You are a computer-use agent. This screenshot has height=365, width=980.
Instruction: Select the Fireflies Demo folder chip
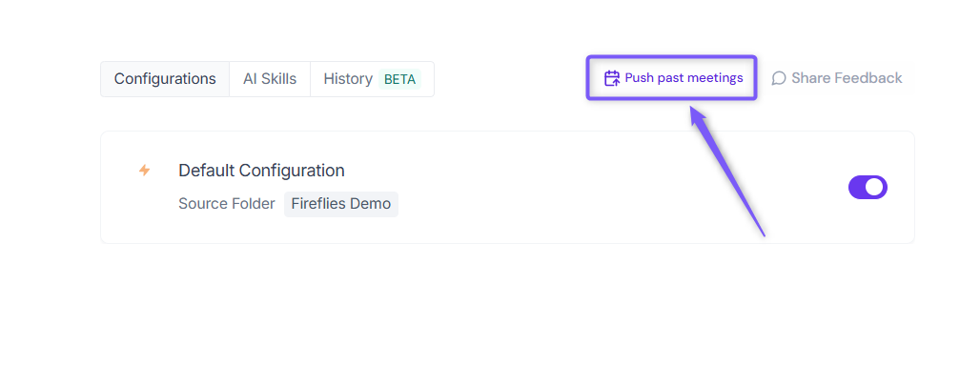[x=341, y=204]
